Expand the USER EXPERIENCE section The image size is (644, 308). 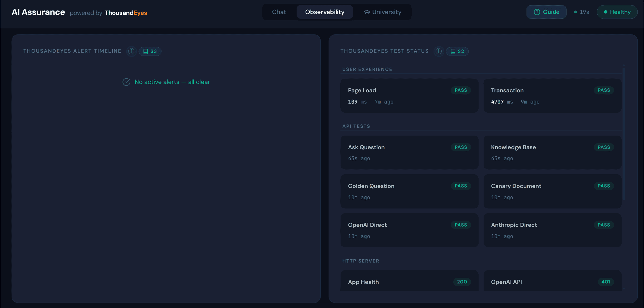367,69
